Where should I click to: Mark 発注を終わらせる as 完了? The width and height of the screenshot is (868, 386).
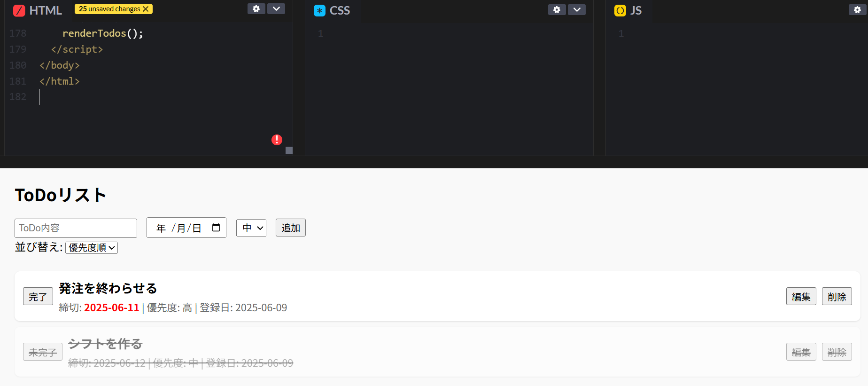(38, 297)
